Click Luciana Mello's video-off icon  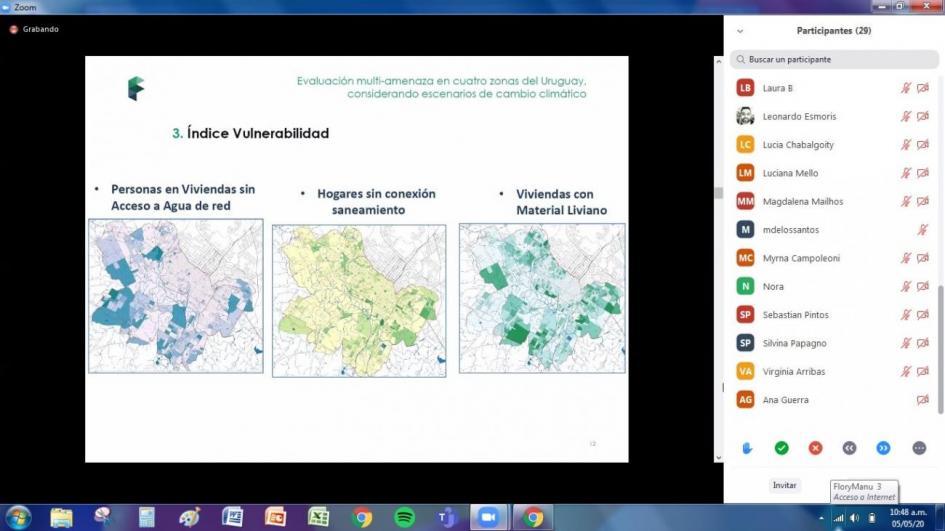click(x=923, y=173)
